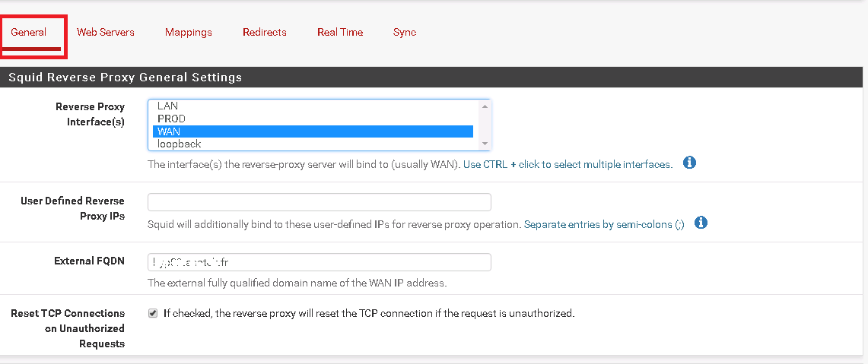868x364 pixels.
Task: Switch to the Sync tab
Action: click(x=405, y=32)
